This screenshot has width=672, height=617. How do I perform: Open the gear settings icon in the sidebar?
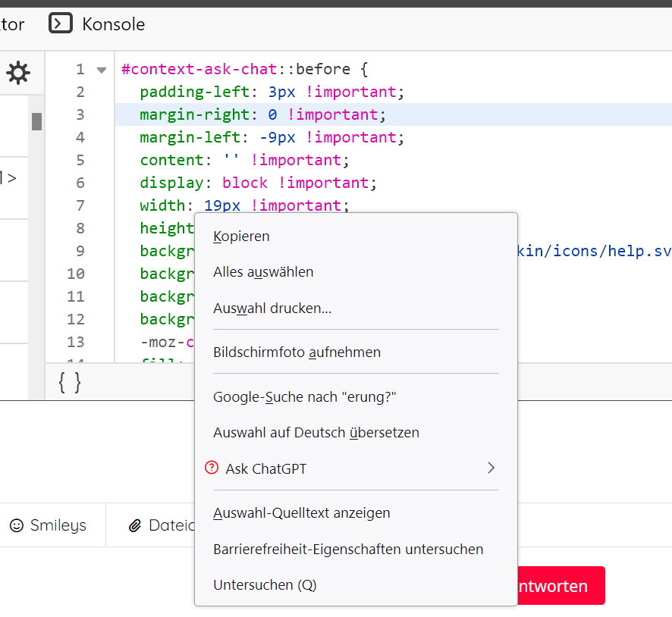click(x=18, y=73)
